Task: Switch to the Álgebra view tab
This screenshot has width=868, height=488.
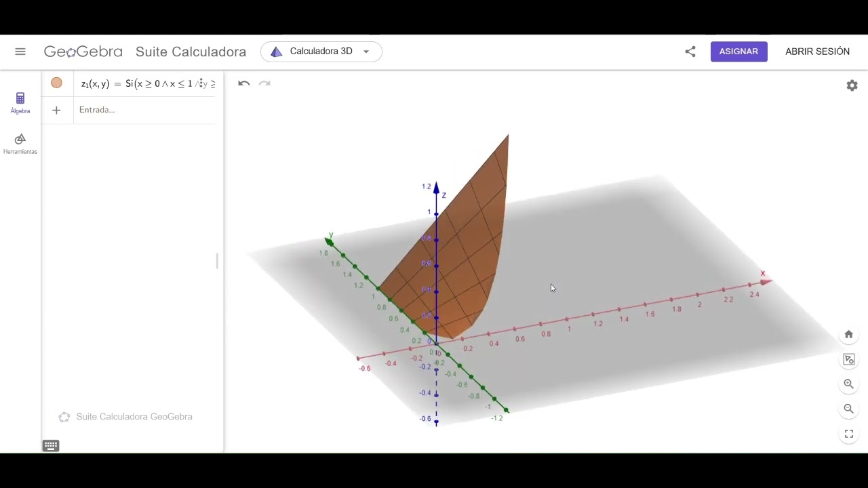Action: point(20,103)
